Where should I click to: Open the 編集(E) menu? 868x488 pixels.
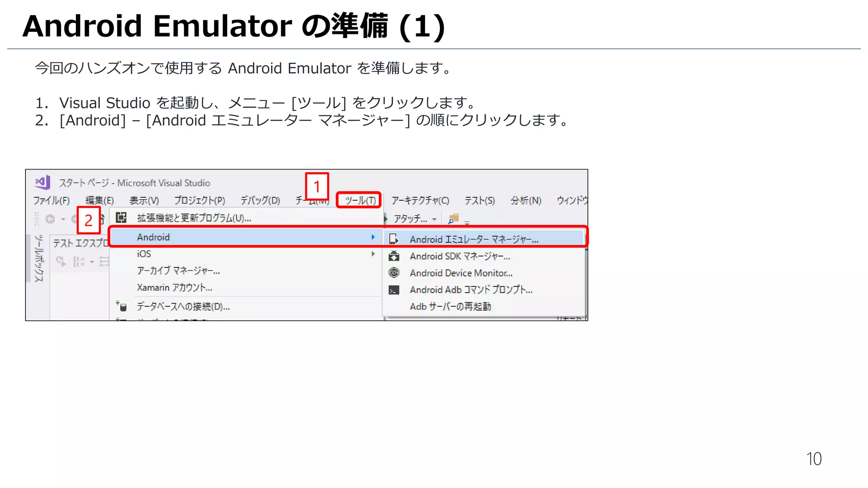pyautogui.click(x=100, y=200)
